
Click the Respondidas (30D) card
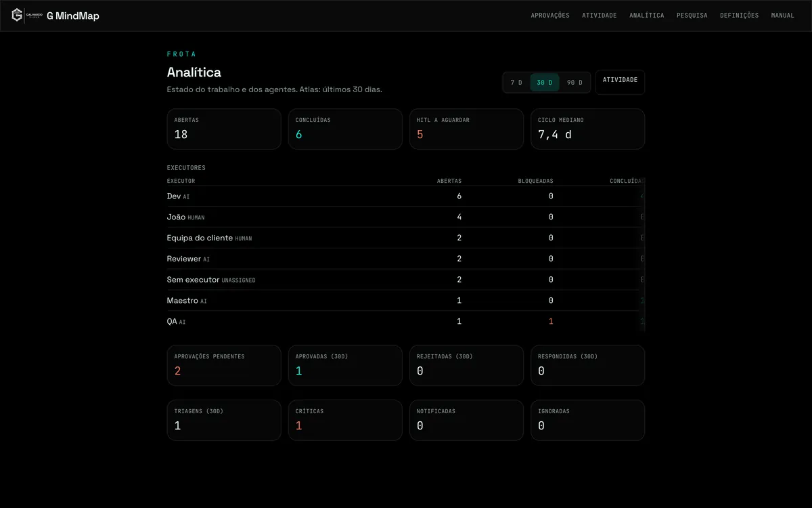click(x=588, y=366)
